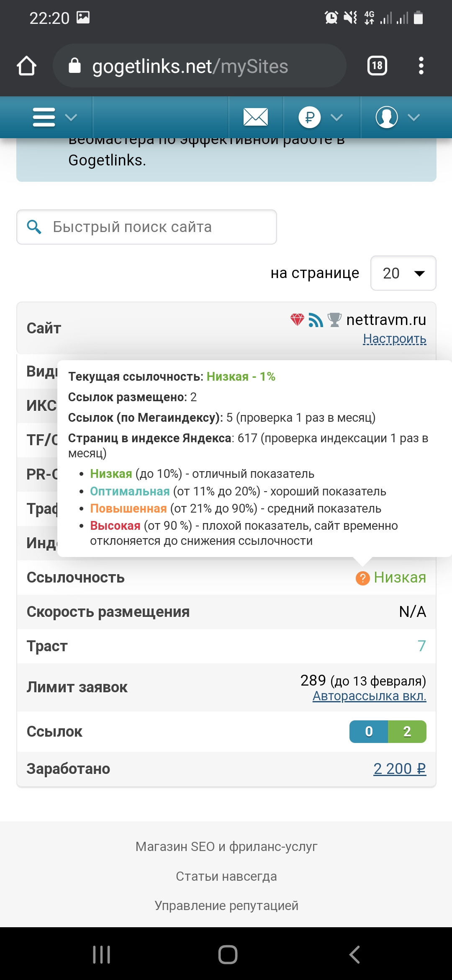This screenshot has height=980, width=452.
Task: Open browser three-dot menu
Action: pos(421,66)
